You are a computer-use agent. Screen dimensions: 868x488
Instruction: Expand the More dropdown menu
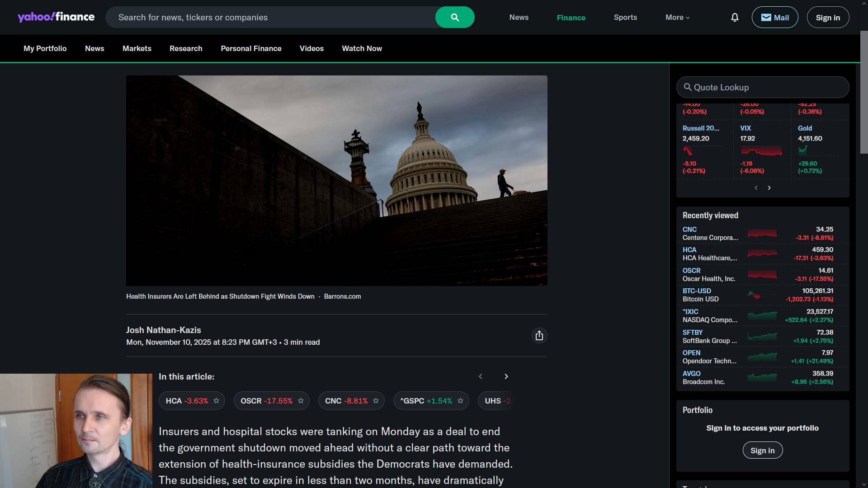[677, 18]
